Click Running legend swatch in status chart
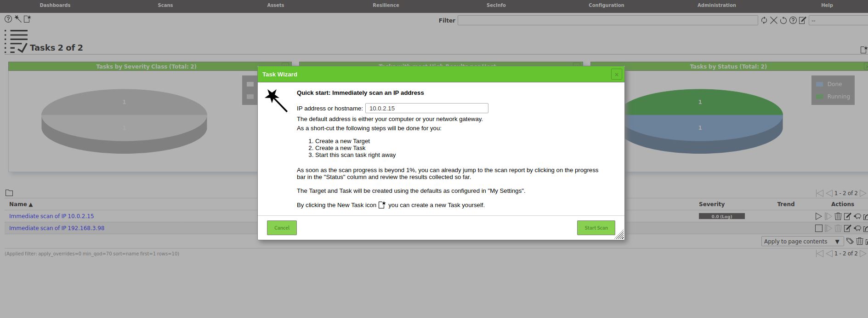Viewport: 868px width, 318px height. 819,97
